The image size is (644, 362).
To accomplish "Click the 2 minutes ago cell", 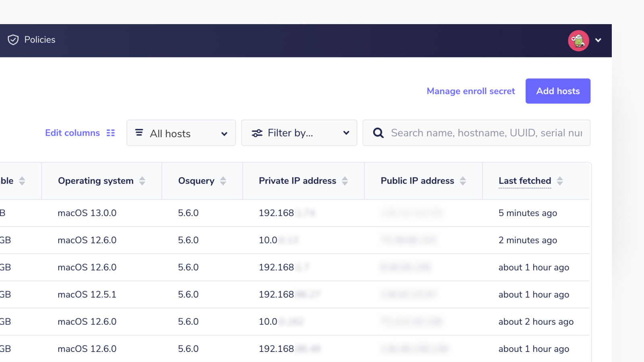I will pyautogui.click(x=528, y=240).
